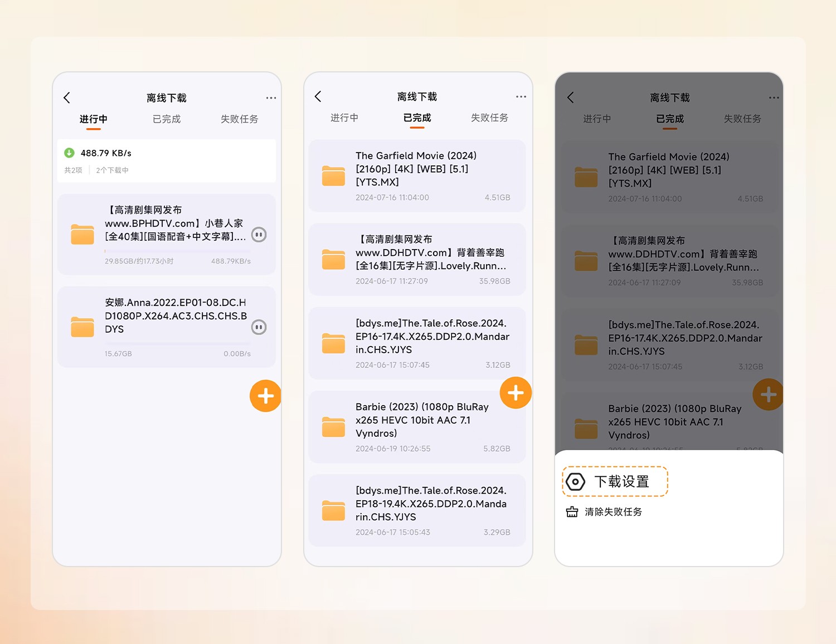Open the more options dots on the left phone
Image resolution: width=836 pixels, height=644 pixels.
click(271, 98)
